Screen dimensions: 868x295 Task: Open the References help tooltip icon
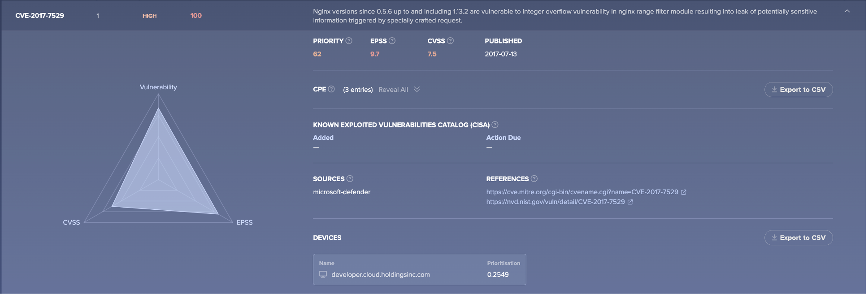(x=534, y=178)
